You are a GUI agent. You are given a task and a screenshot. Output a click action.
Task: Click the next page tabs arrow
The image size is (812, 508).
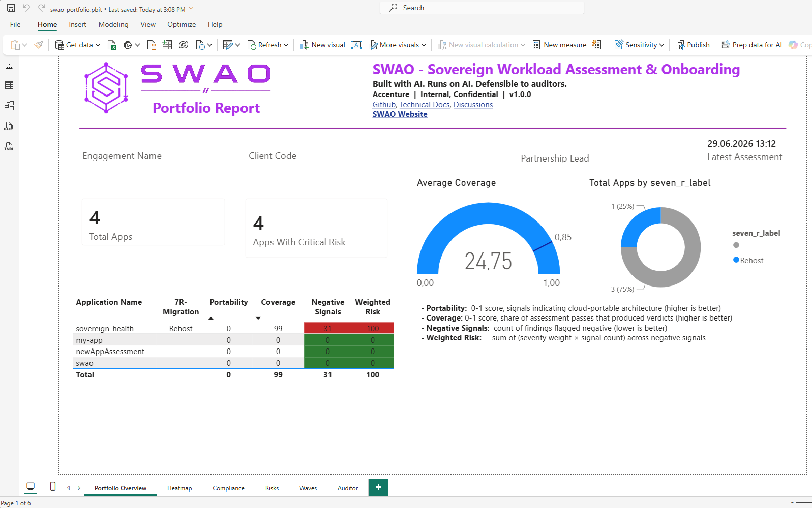tap(79, 488)
